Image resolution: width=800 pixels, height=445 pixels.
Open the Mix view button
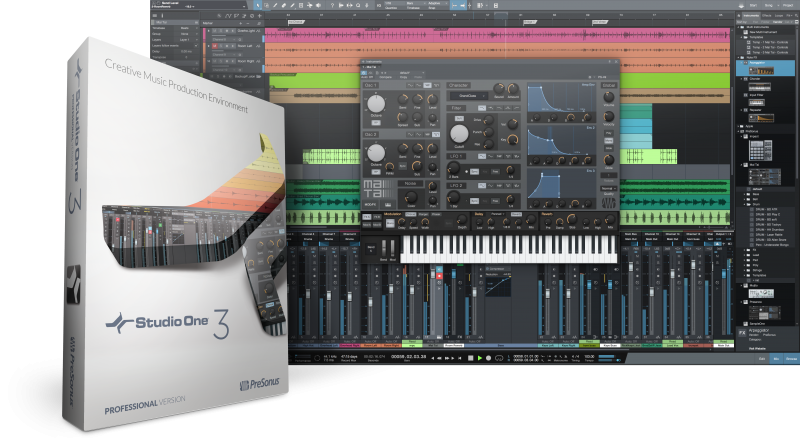777,359
